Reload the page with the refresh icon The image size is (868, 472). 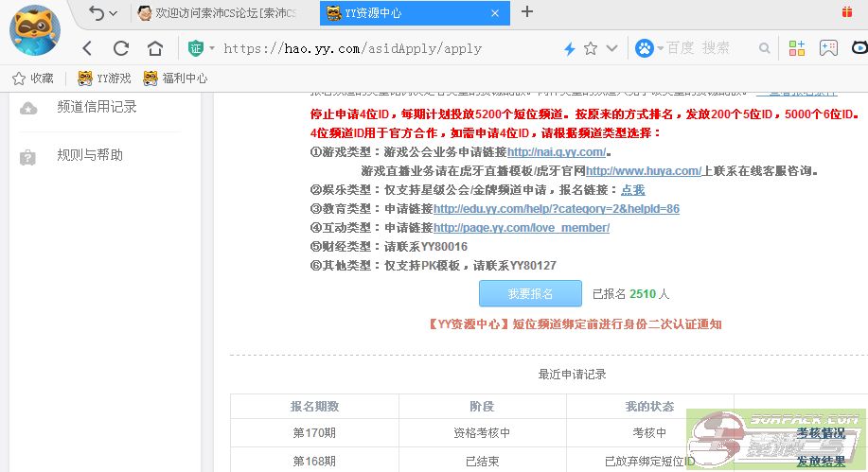[x=121, y=48]
